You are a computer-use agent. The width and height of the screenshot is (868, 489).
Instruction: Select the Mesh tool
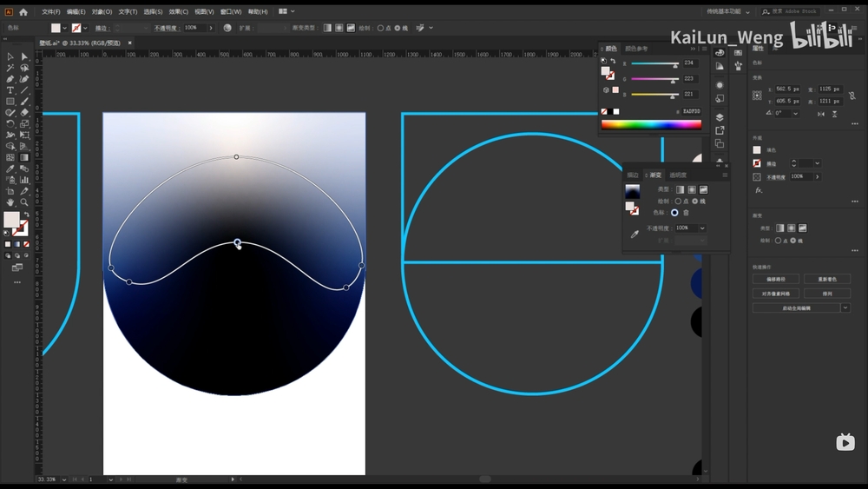coord(10,157)
